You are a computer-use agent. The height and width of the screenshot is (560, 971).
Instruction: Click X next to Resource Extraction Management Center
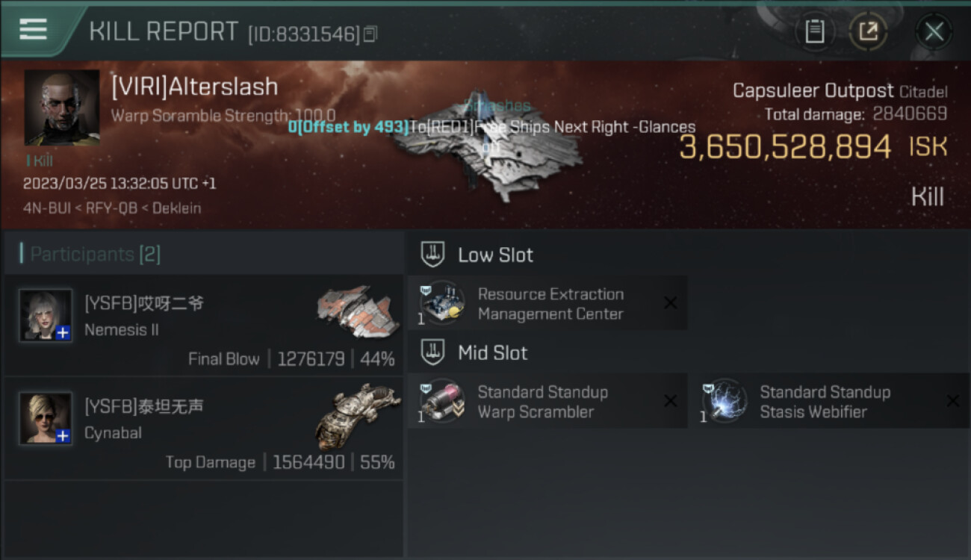coord(671,303)
